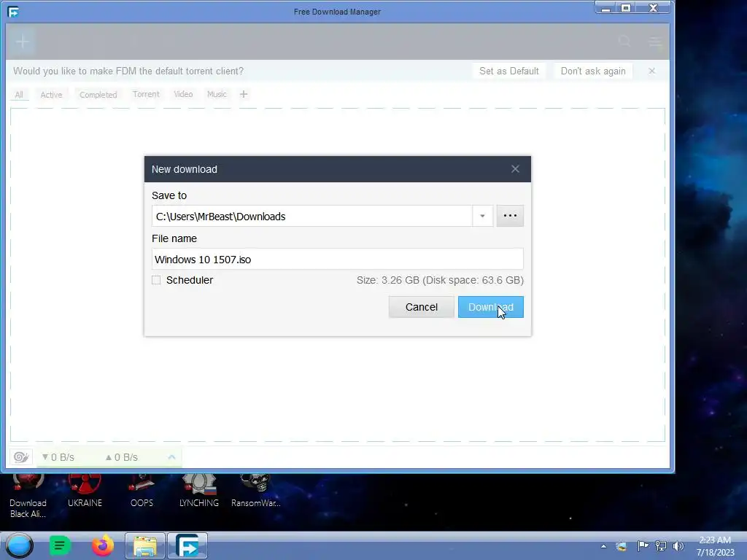Open the Music tab
This screenshot has width=747, height=560.
[216, 94]
